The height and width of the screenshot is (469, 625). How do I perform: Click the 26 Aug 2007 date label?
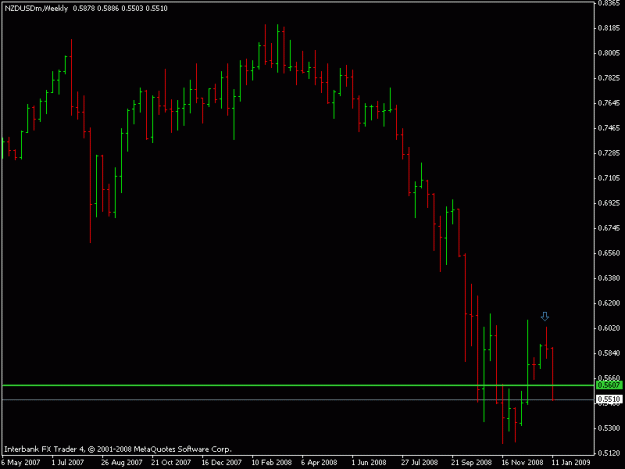pos(122,462)
